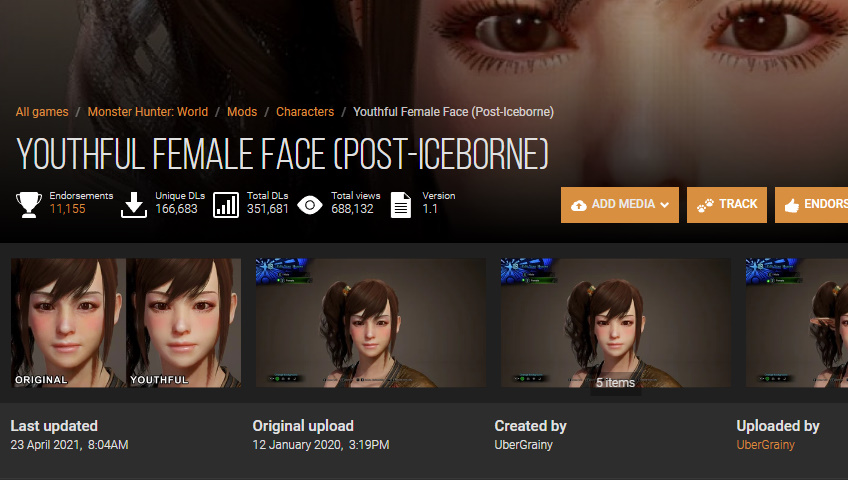Click the Endorse button
Screen dimensions: 848x480
(811, 205)
